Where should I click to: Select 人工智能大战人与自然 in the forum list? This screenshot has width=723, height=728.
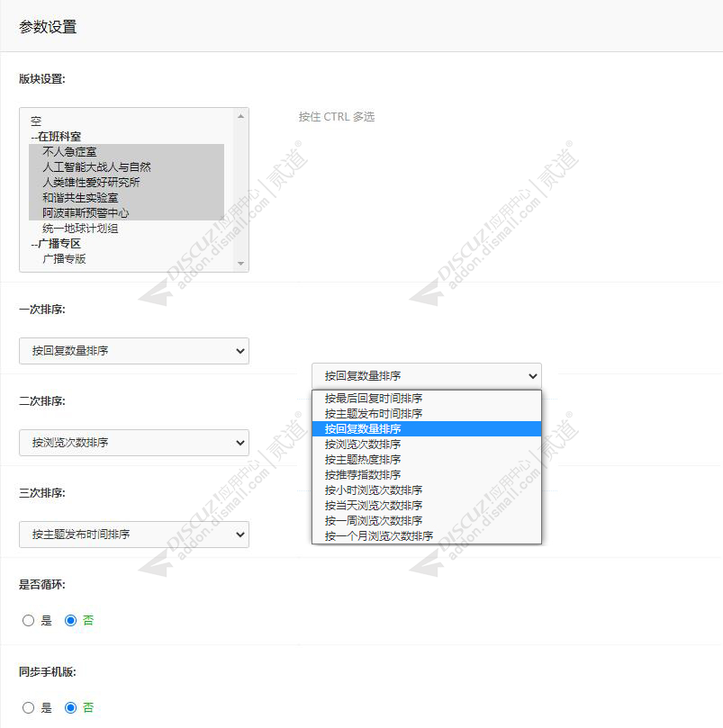pyautogui.click(x=126, y=167)
